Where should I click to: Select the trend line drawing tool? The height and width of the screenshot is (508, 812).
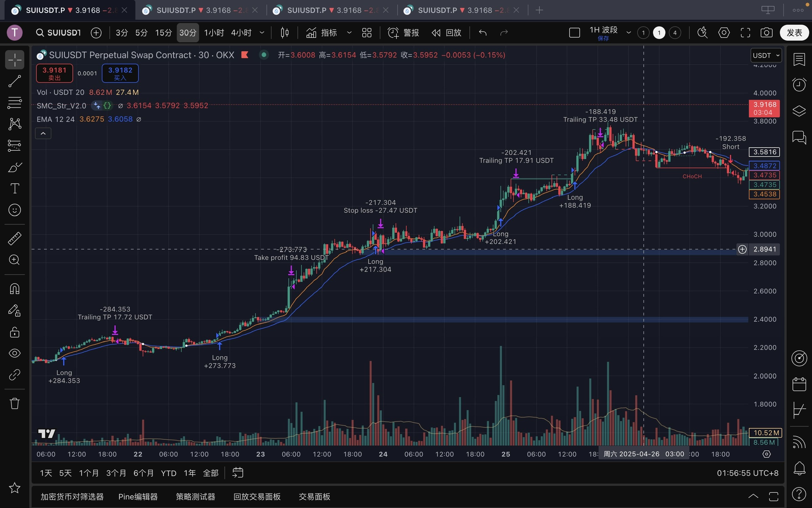[15, 81]
